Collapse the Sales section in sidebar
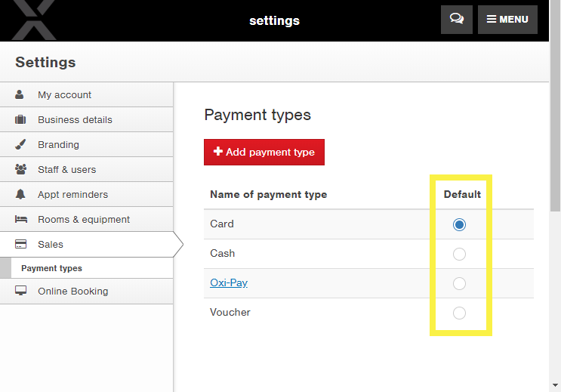 coord(87,244)
